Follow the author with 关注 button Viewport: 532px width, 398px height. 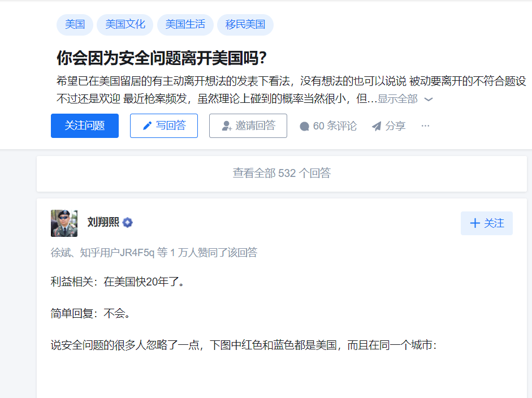[487, 223]
